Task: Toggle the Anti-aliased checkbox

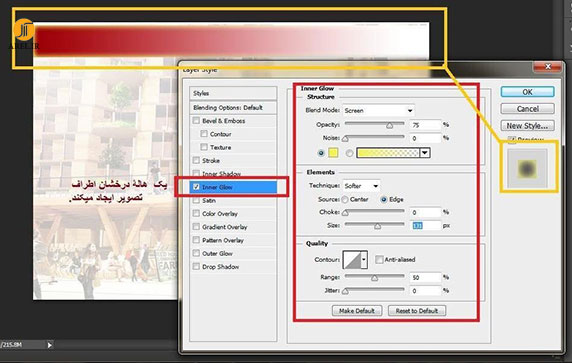Action: (379, 259)
